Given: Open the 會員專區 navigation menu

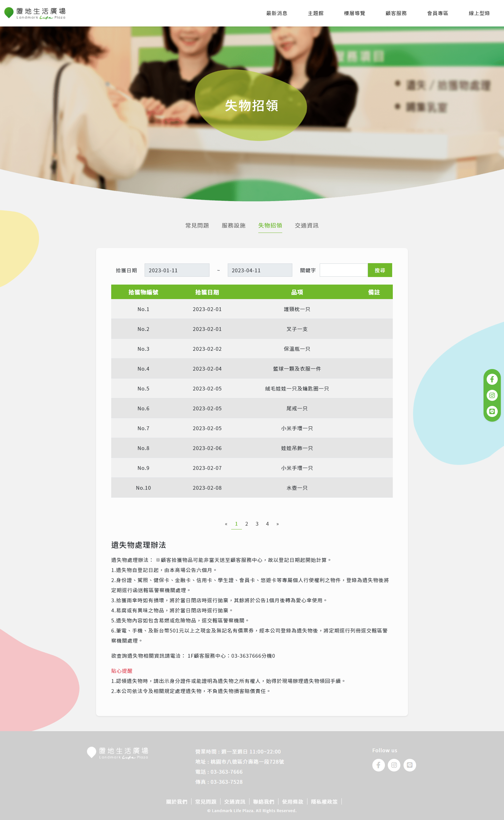Looking at the screenshot, I should tap(437, 13).
